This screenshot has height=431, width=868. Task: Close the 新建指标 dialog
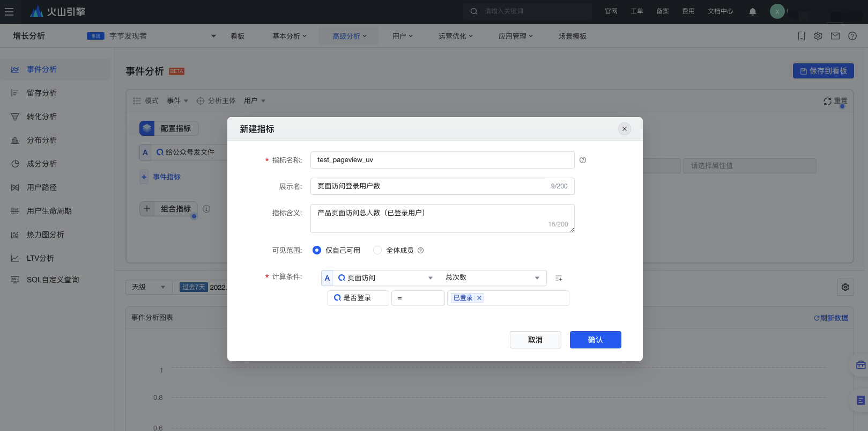625,129
